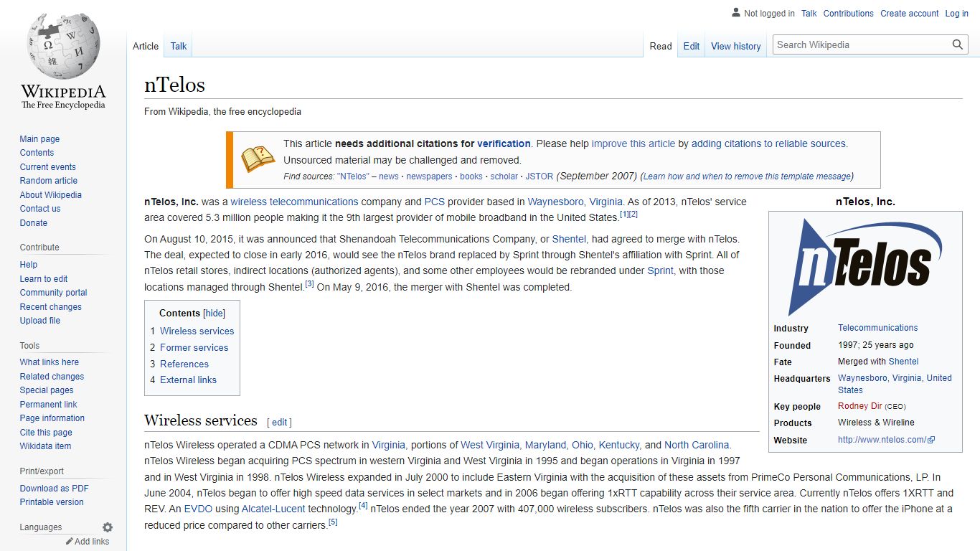Click the EVDO link
The height and width of the screenshot is (551, 980).
tap(199, 509)
